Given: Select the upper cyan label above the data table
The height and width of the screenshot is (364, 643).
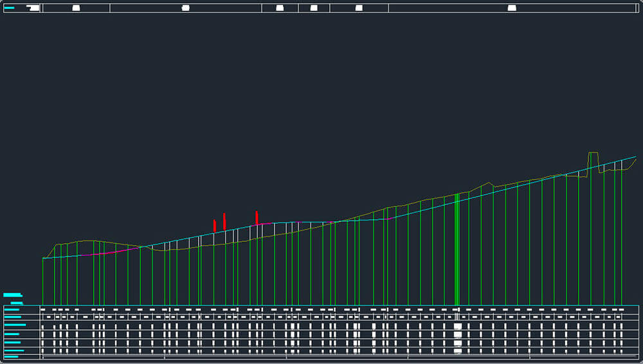Looking at the screenshot, I should coord(12,295).
